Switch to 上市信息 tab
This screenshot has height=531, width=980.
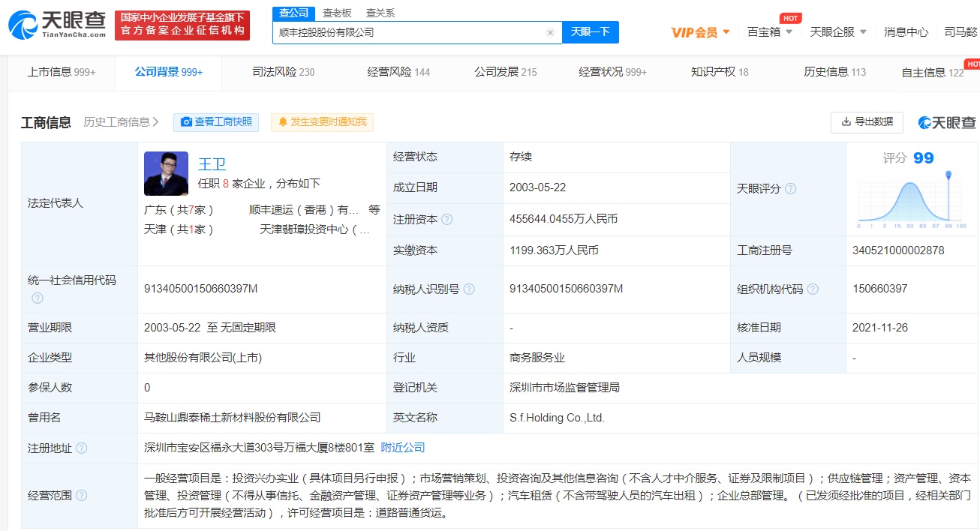click(x=62, y=72)
